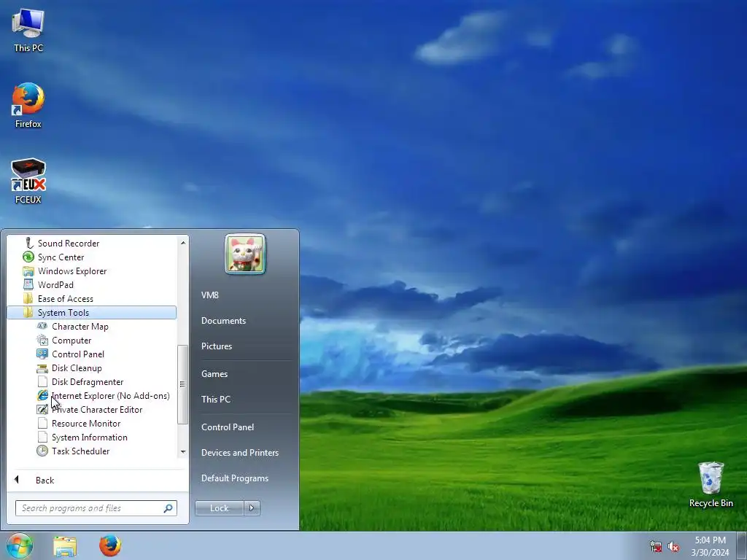Image resolution: width=747 pixels, height=560 pixels.
Task: Open Default Programs
Action: 234,478
